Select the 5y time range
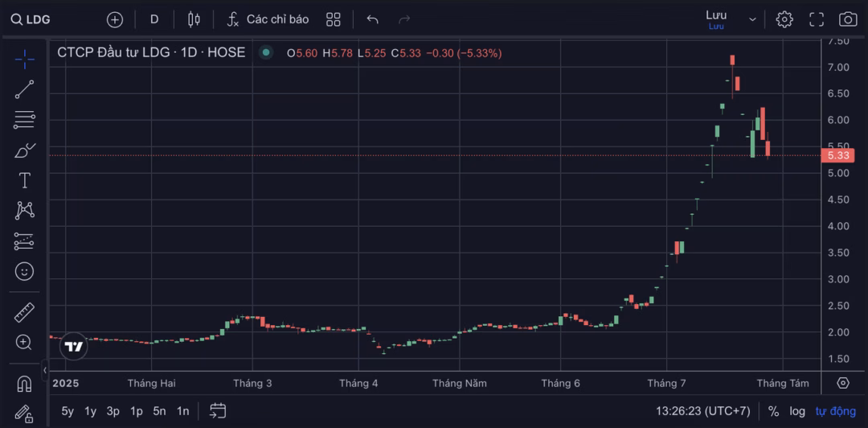 (68, 411)
